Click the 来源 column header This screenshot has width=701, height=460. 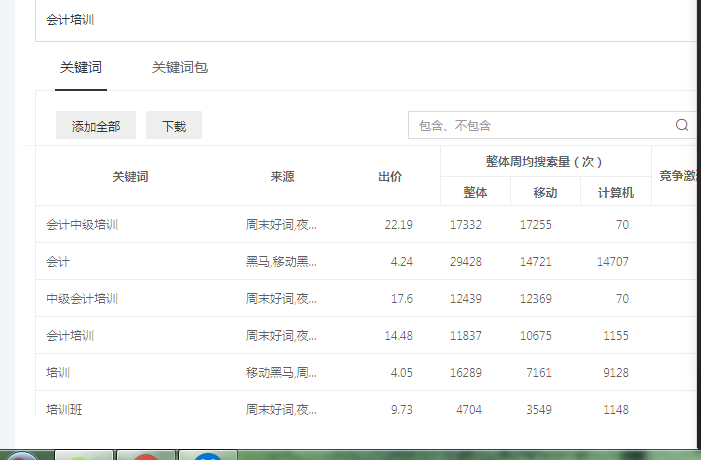click(x=282, y=177)
